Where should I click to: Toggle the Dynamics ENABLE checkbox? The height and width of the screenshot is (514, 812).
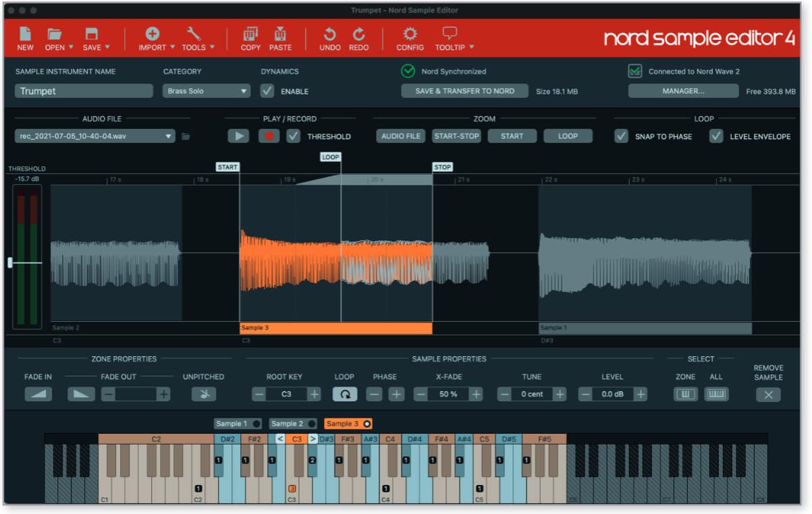(x=268, y=91)
